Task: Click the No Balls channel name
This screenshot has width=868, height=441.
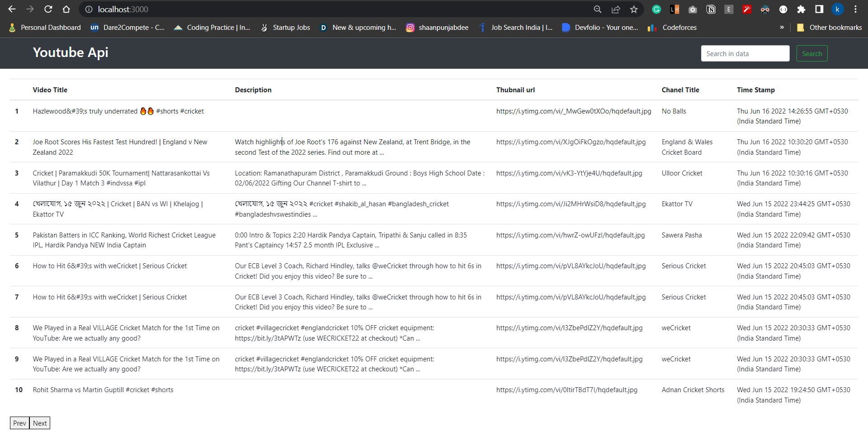Action: coord(674,111)
